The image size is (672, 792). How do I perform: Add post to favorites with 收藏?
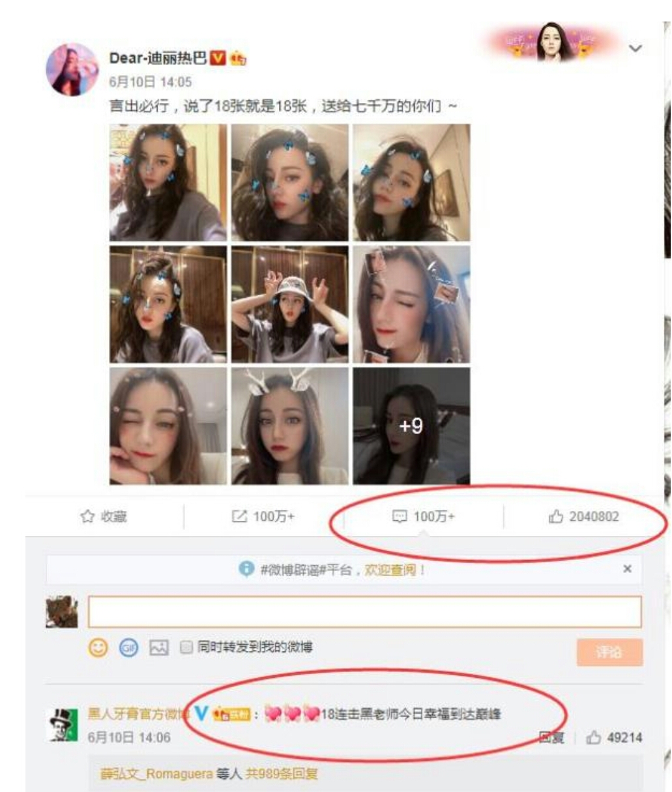(103, 517)
